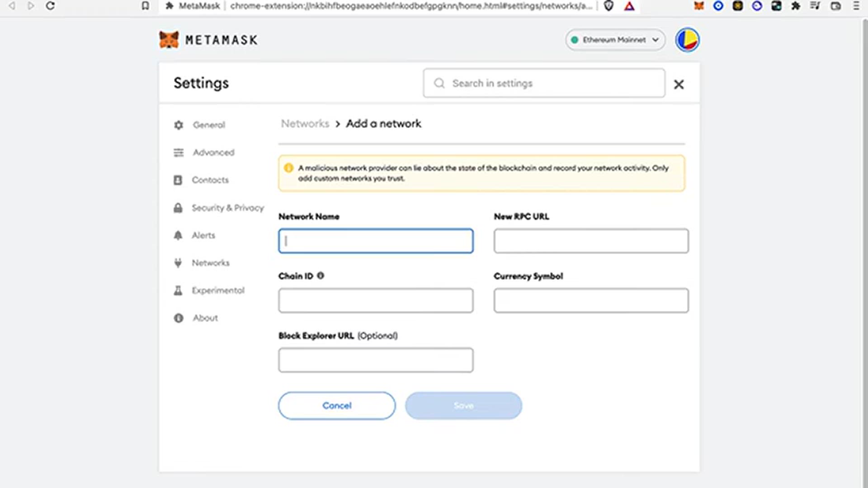
Task: Click the browser reload button
Action: [x=50, y=6]
